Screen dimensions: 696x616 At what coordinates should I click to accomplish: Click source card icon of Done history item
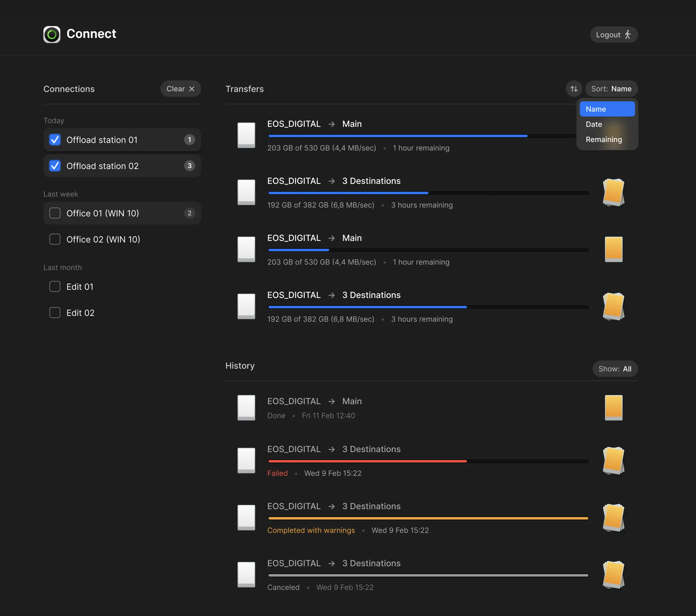point(246,408)
